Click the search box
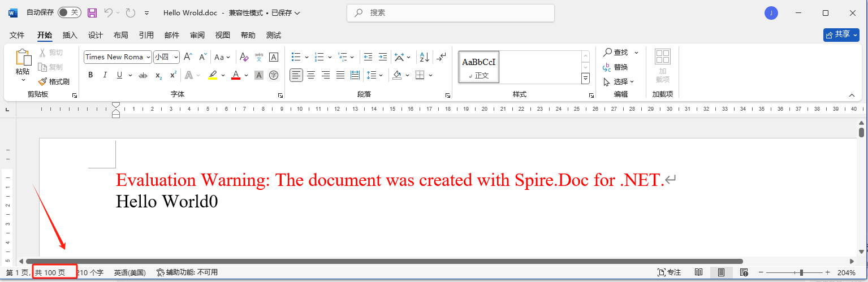 [x=451, y=12]
